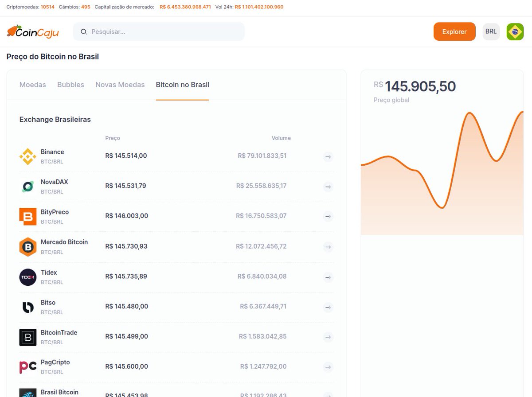532x397 pixels.
Task: Click the Preço global label
Action: coord(391,100)
